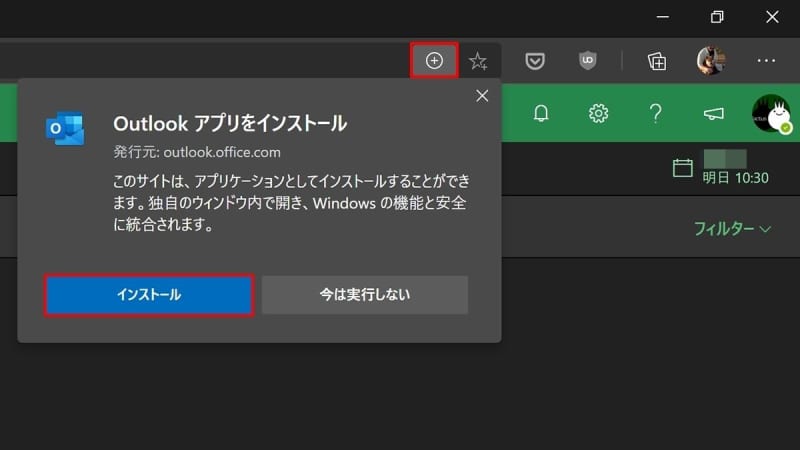The image size is (800, 450).
Task: Open Outlook notifications bell
Action: pos(541,113)
